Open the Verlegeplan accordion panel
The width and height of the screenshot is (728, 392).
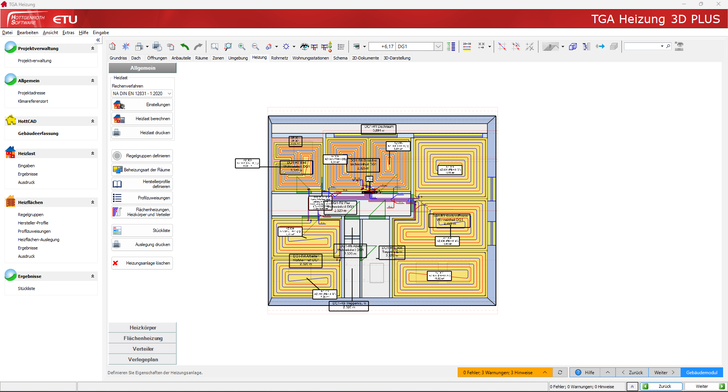pos(143,359)
